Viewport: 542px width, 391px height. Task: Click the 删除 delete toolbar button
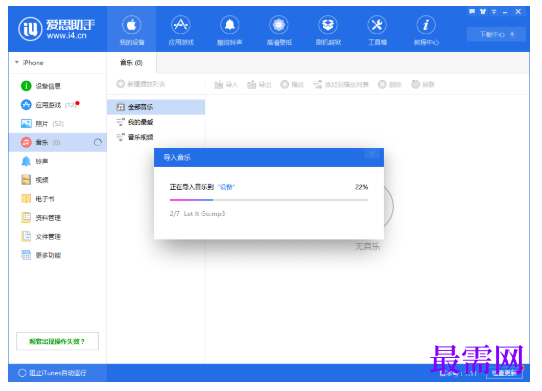click(x=390, y=84)
